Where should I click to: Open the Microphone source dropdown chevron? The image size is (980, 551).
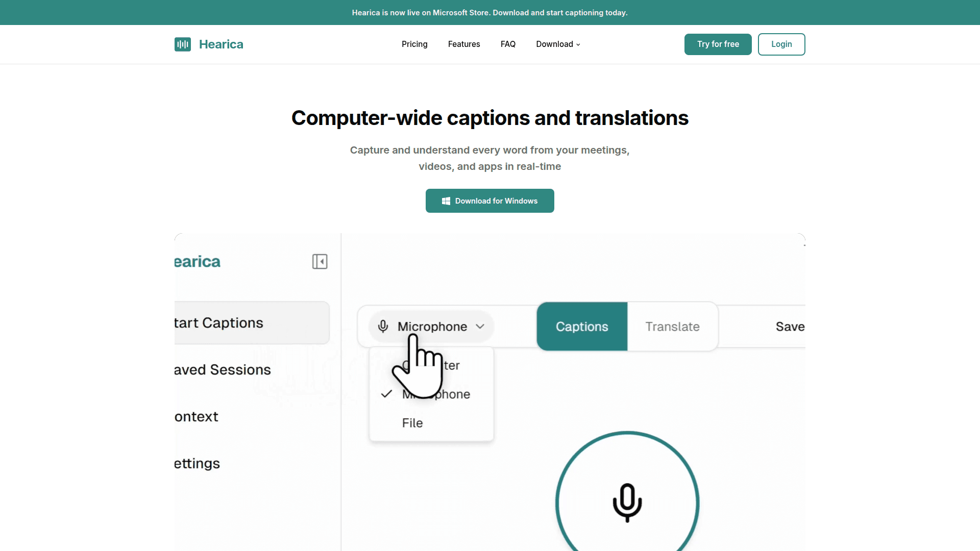[480, 327]
